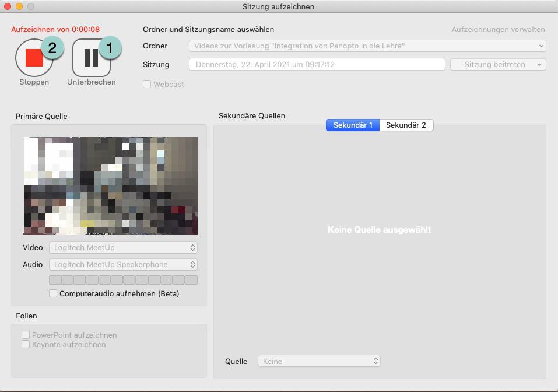The height and width of the screenshot is (392, 558).
Task: Check PowerPoint aufzeichnen option
Action: [26, 335]
